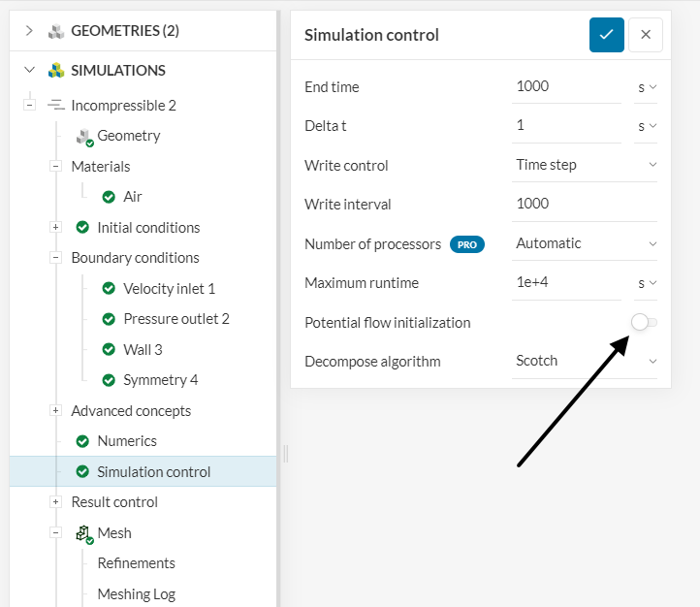Click the green check beside Initial conditions
Viewport: 700px width, 607px height.
tap(82, 227)
